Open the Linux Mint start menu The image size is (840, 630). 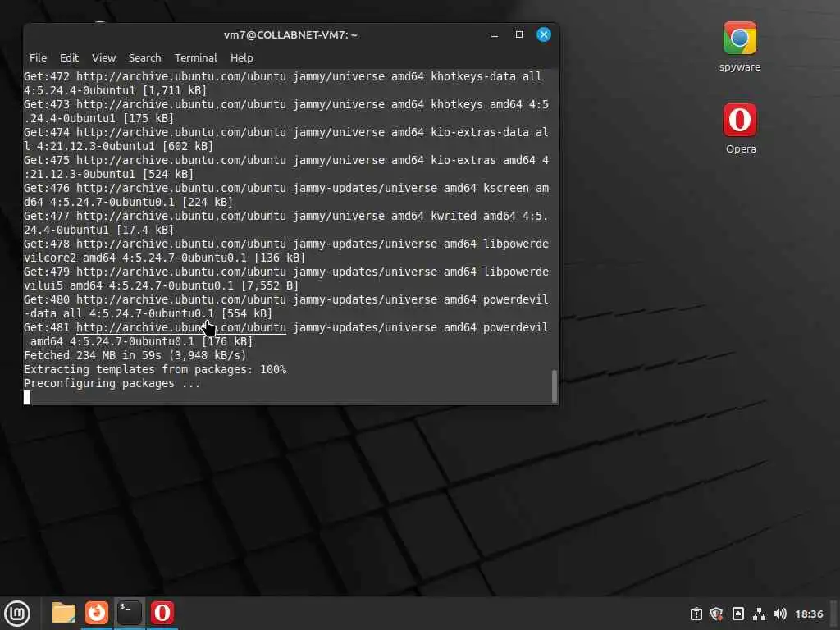[18, 613]
